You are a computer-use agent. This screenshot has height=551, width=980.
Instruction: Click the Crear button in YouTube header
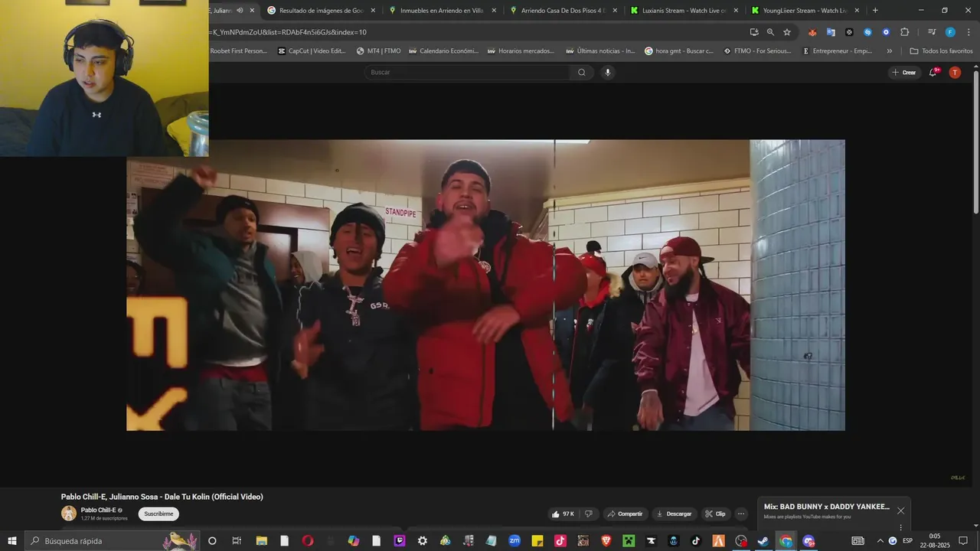pyautogui.click(x=904, y=73)
